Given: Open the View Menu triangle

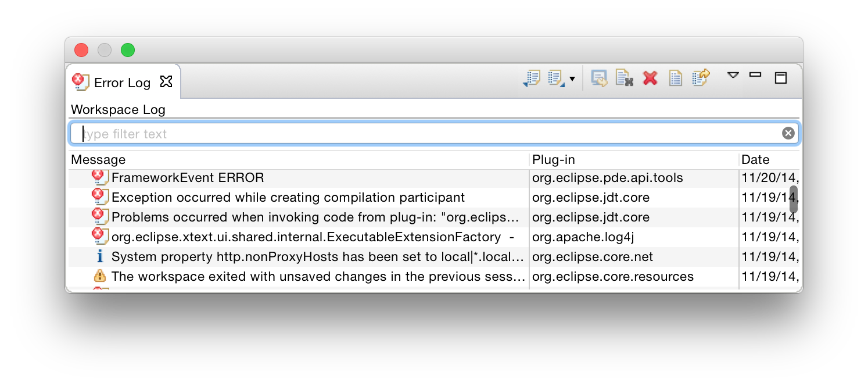Looking at the screenshot, I should tap(733, 75).
